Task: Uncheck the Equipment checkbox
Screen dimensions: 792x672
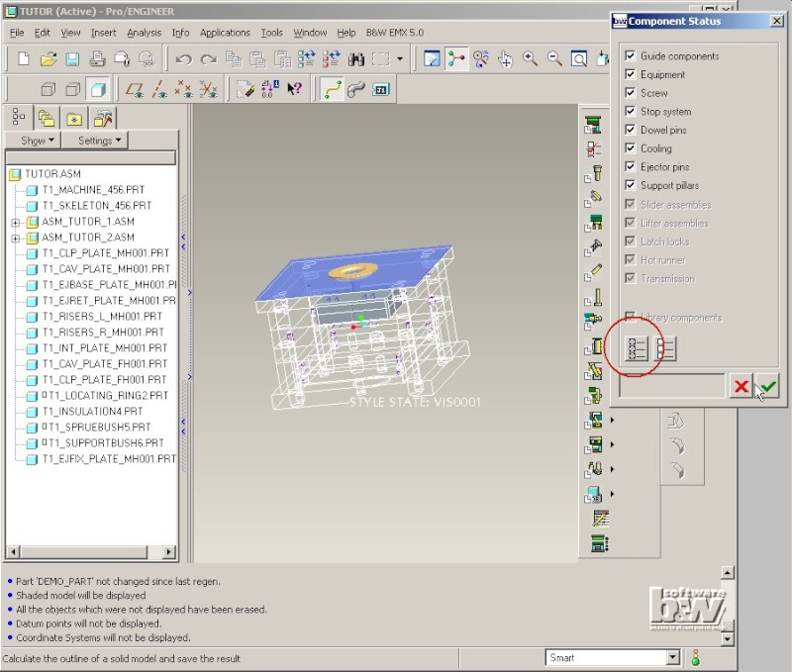Action: pyautogui.click(x=630, y=74)
